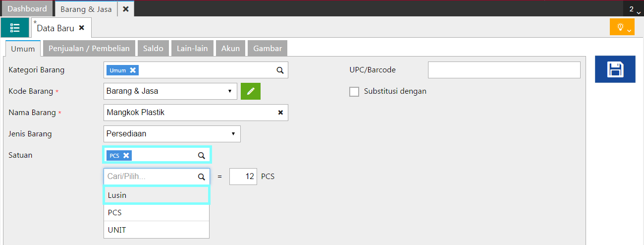The height and width of the screenshot is (245, 644).
Task: Click the orange lightbulb tips button
Action: point(622,27)
